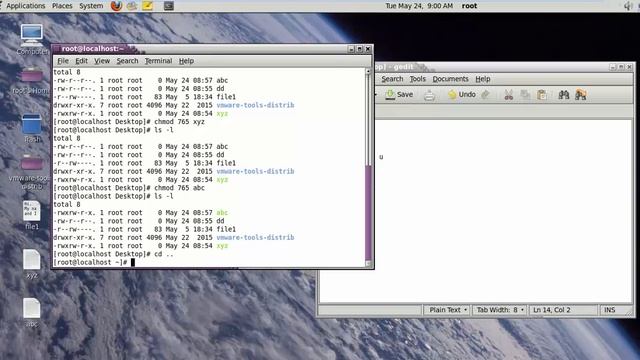Image resolution: width=640 pixels, height=360 pixels.
Task: Click the root user name in the panel
Action: (x=469, y=6)
